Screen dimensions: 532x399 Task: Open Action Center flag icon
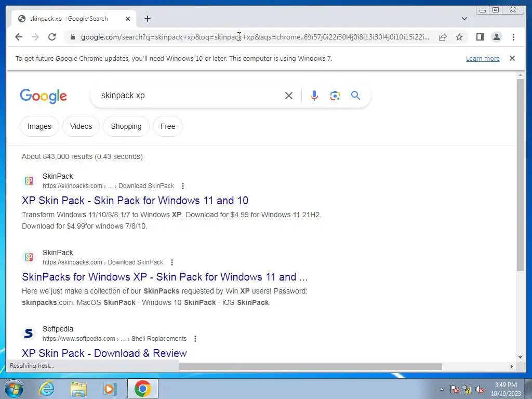(x=455, y=389)
